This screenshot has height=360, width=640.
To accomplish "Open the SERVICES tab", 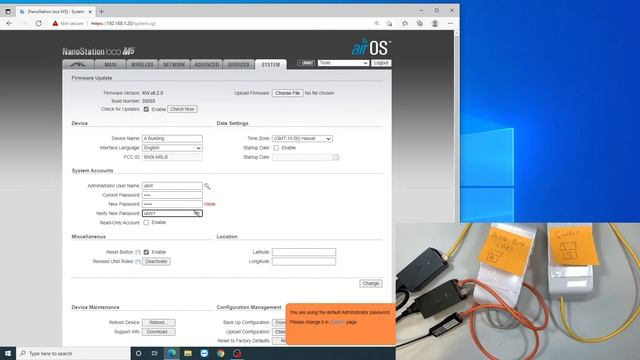I will point(238,64).
